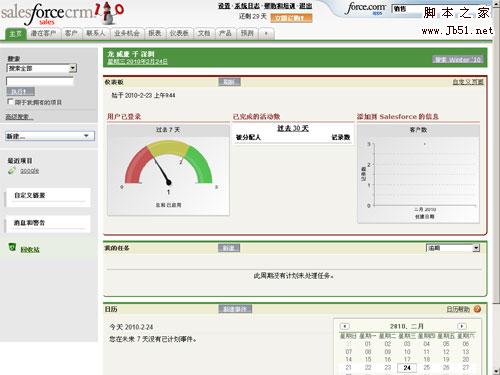The height and width of the screenshot is (375, 500).
Task: Go to next month in calendar
Action: 462,326
